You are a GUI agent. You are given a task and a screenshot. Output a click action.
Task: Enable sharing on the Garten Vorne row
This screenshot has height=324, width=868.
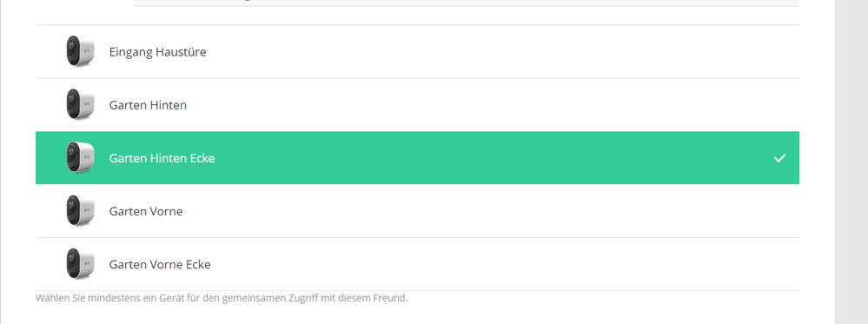point(417,211)
